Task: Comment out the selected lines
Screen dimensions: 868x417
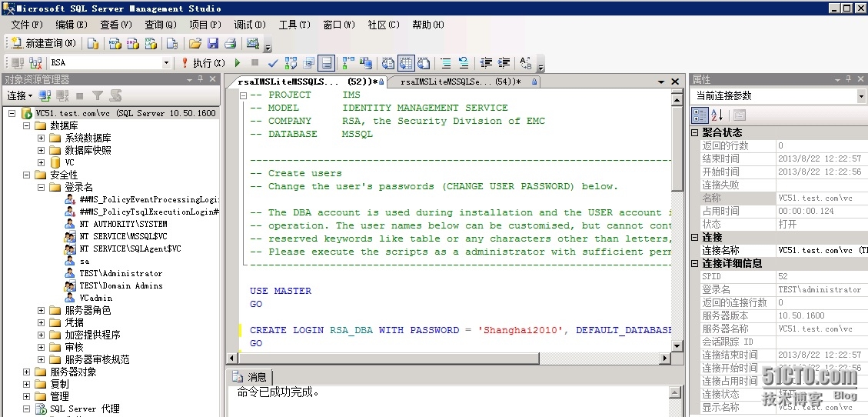Action: tap(446, 63)
